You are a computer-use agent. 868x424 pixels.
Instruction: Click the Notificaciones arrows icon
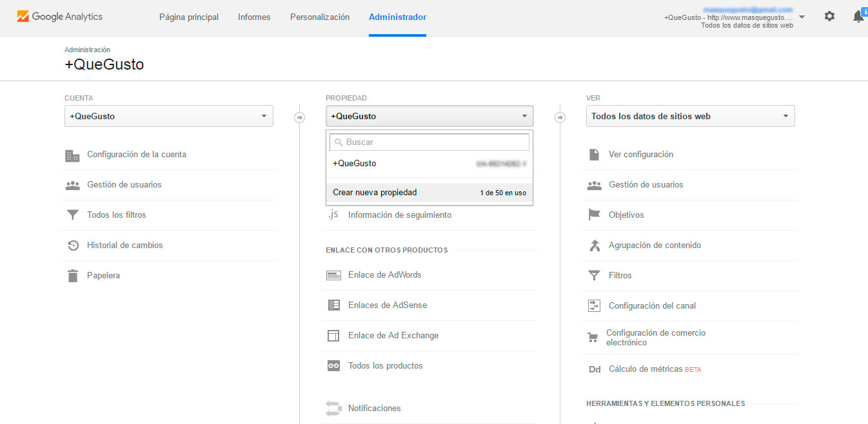(x=333, y=409)
